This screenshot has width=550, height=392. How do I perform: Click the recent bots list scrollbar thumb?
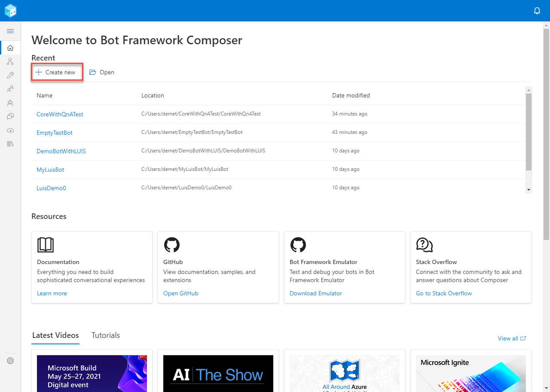(529, 132)
